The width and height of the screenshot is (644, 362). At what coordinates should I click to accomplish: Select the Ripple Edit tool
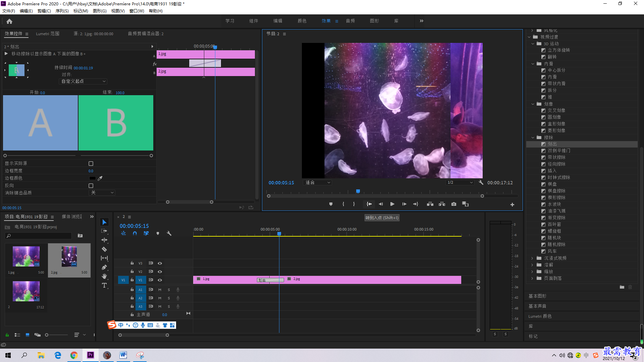pos(104,240)
